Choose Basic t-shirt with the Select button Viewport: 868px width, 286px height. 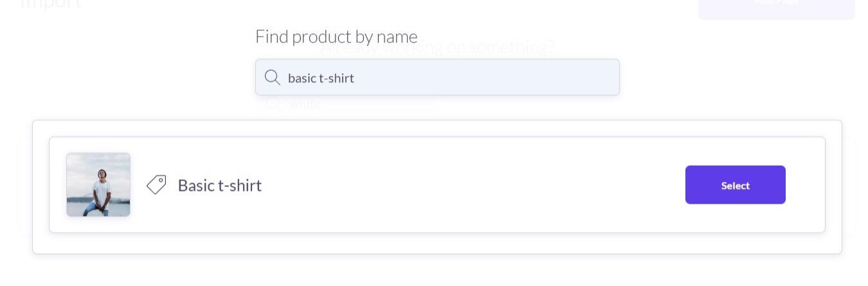coord(735,185)
